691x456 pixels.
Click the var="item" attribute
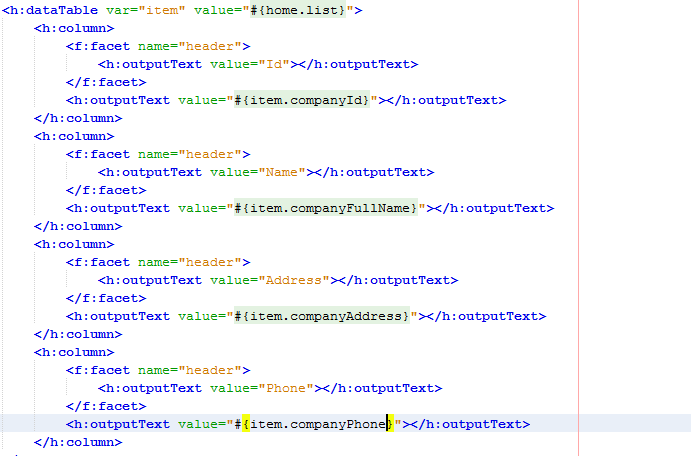click(146, 10)
